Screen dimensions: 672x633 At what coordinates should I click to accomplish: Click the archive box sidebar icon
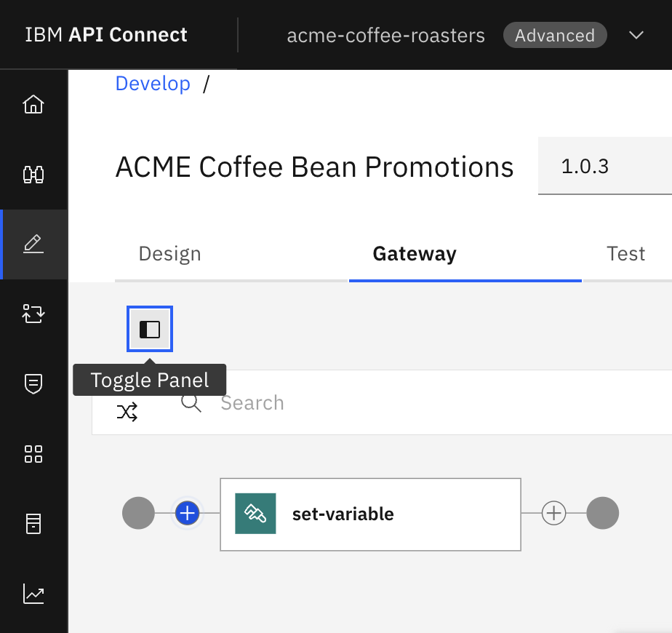33,524
